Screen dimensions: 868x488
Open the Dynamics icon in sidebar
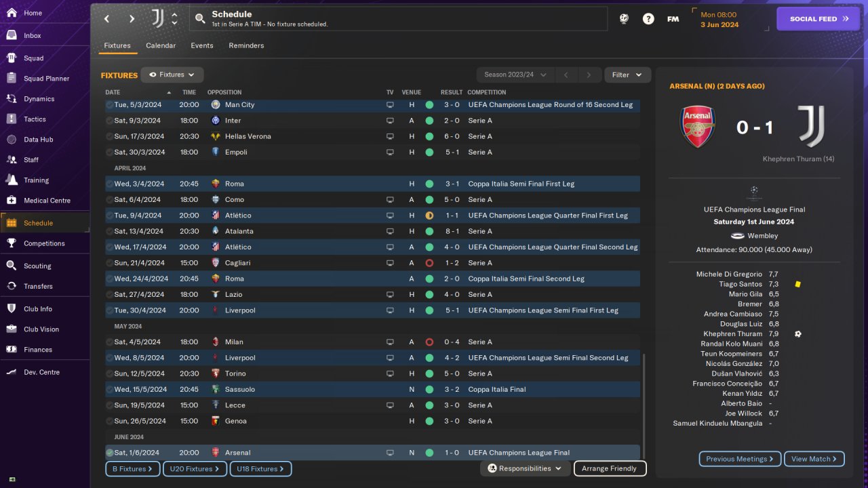click(12, 99)
